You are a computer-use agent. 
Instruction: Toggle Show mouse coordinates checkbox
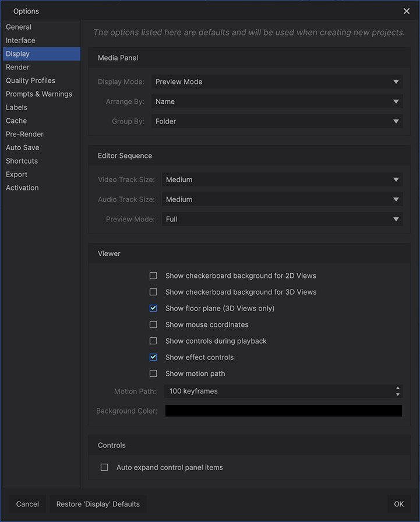pyautogui.click(x=153, y=325)
